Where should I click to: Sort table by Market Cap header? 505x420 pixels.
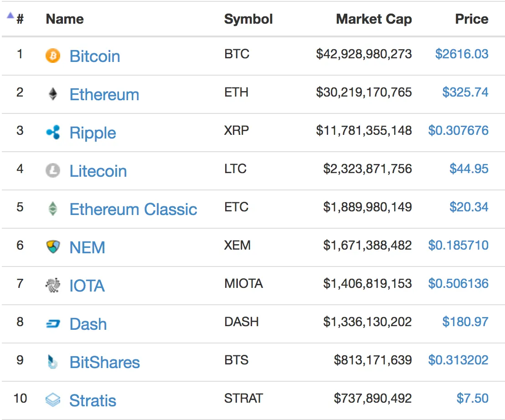[x=374, y=19]
